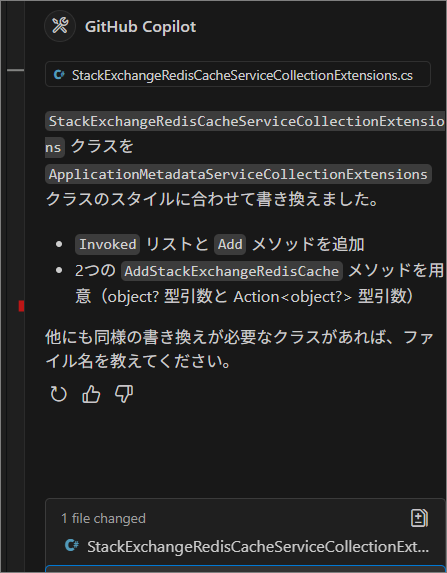This screenshot has height=573, width=447.
Task: Open the changed file StackExchangeRedisCacheServiceCollectionExt... entry
Action: click(x=246, y=546)
